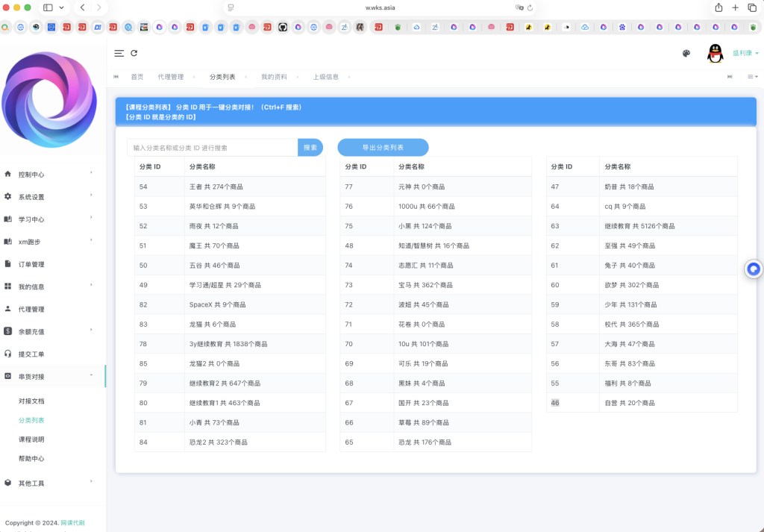Click the browser back arrow
764x532 pixels.
pyautogui.click(x=82, y=7)
